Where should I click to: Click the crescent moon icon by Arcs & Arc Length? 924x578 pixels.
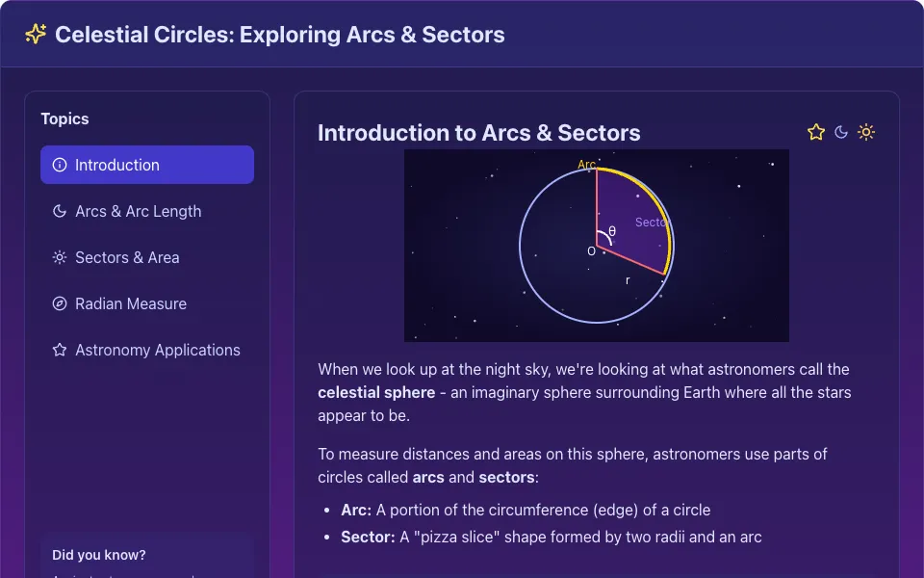click(60, 211)
